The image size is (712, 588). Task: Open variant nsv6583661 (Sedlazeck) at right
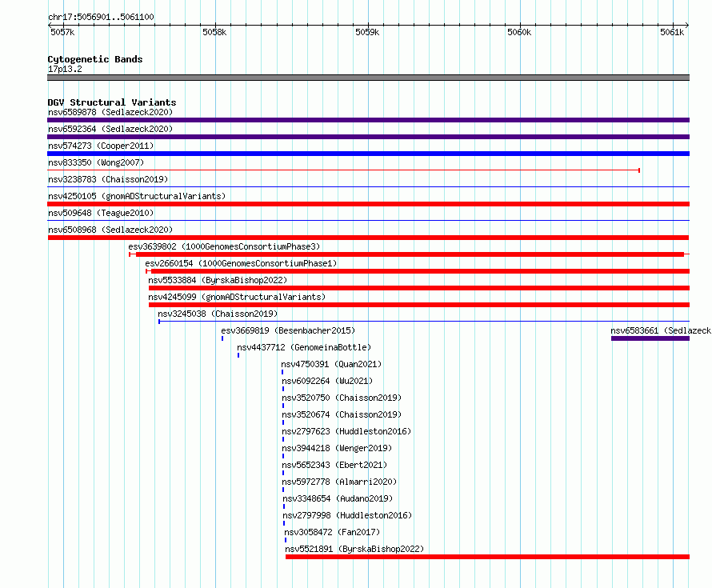[x=661, y=330]
